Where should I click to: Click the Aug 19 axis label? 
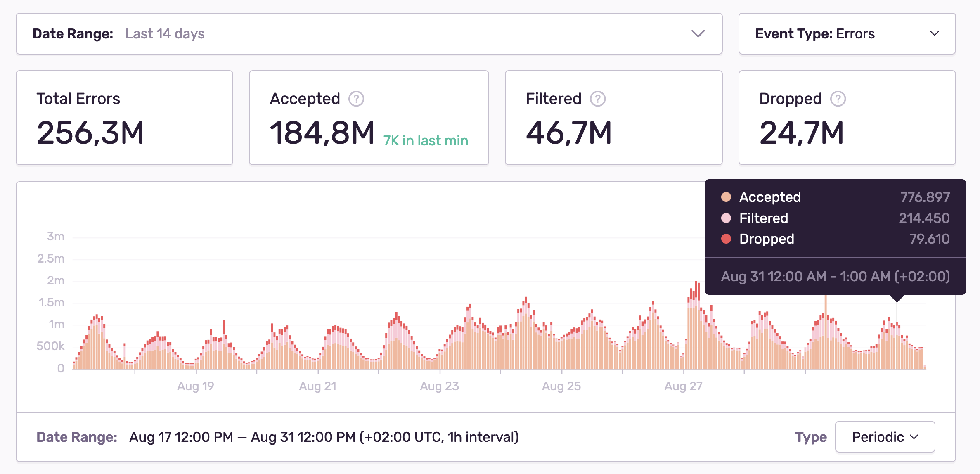[196, 386]
